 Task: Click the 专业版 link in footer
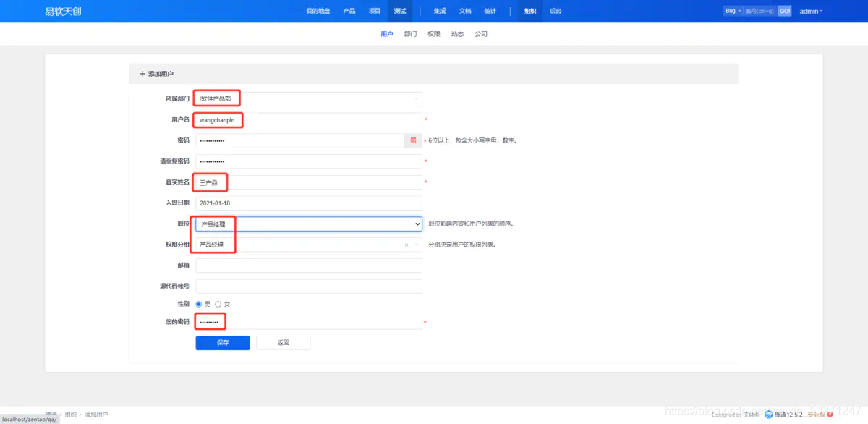[x=816, y=415]
